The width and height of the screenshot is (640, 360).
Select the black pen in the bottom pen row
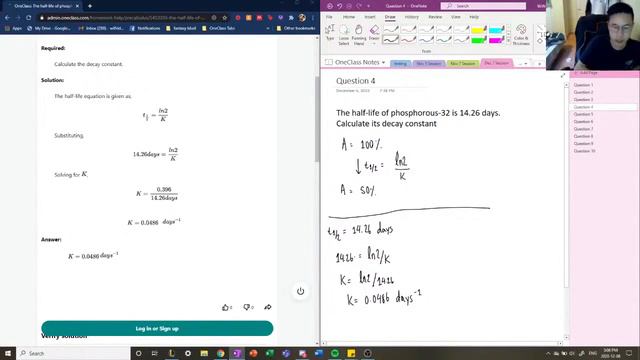391,40
